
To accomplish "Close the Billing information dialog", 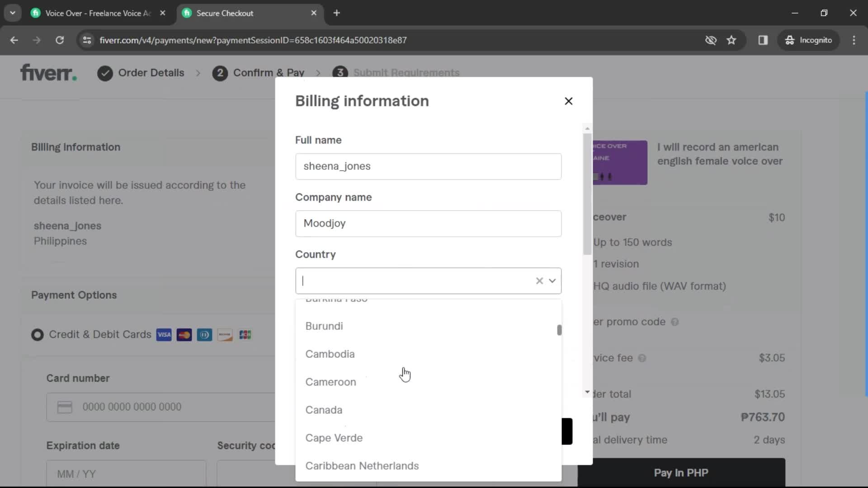I will pos(568,101).
